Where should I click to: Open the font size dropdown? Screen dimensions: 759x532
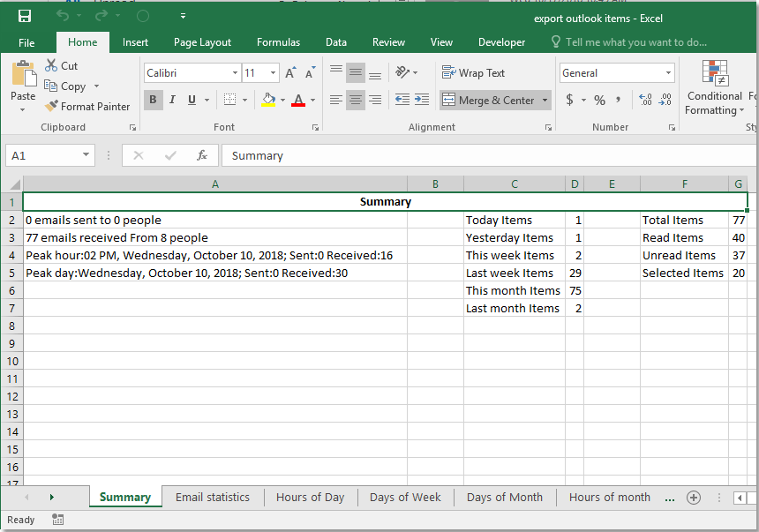pyautogui.click(x=271, y=72)
